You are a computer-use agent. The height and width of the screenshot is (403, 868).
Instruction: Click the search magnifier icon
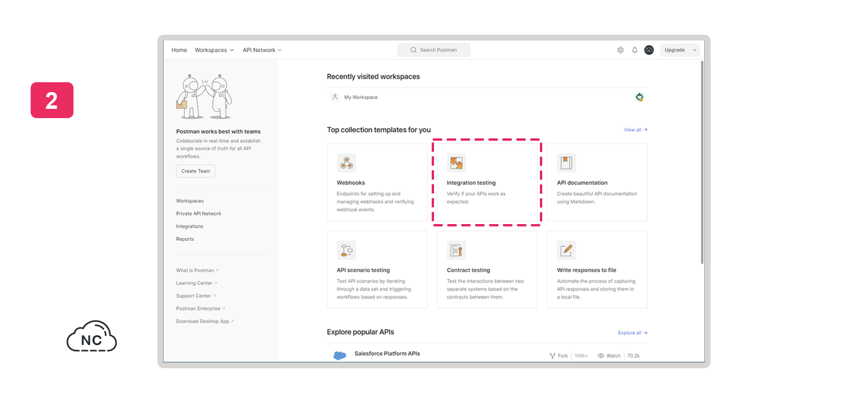pos(413,50)
